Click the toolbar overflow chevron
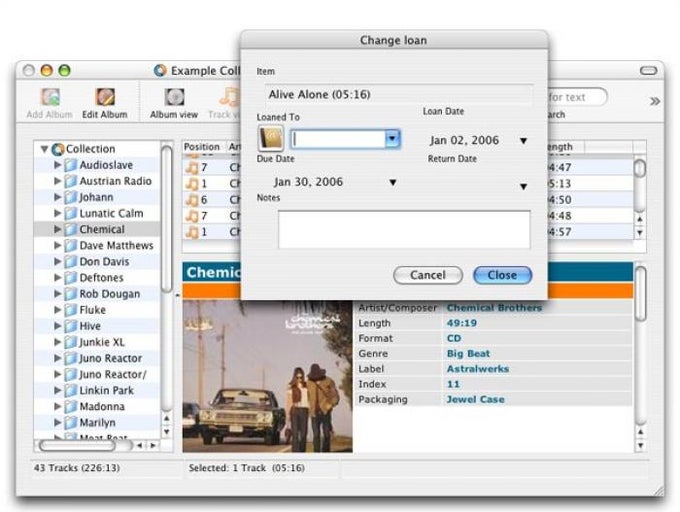Viewport: 680px width, 512px height. 655,101
